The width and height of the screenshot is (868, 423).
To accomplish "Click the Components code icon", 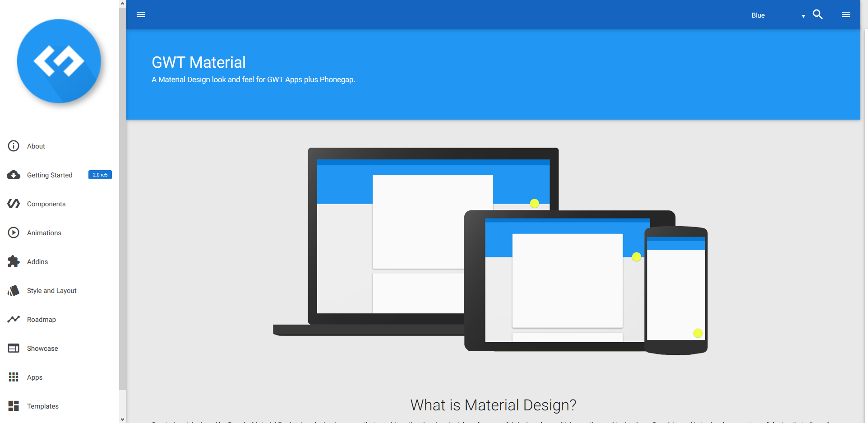I will tap(14, 204).
